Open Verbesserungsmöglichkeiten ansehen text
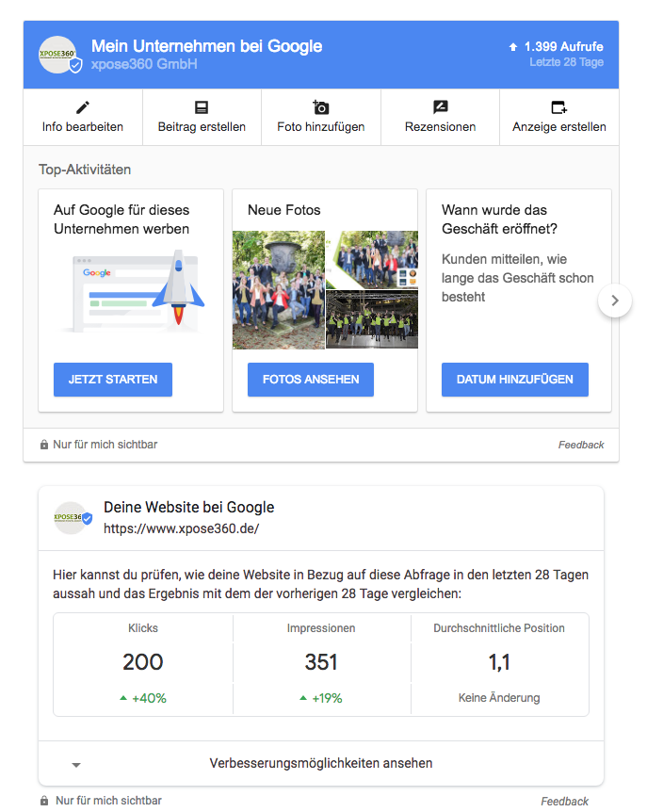 click(321, 763)
